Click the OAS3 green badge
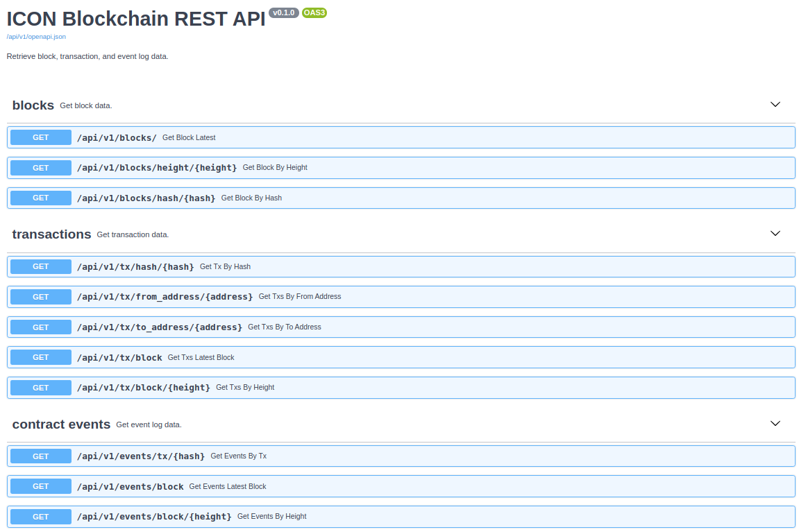The height and width of the screenshot is (532, 799). (314, 12)
